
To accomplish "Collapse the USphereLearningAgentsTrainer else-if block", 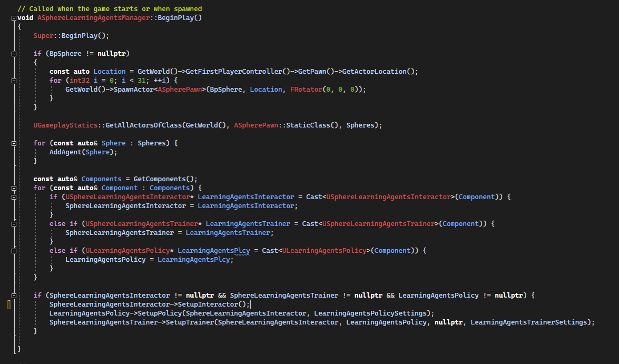I will 14,224.
